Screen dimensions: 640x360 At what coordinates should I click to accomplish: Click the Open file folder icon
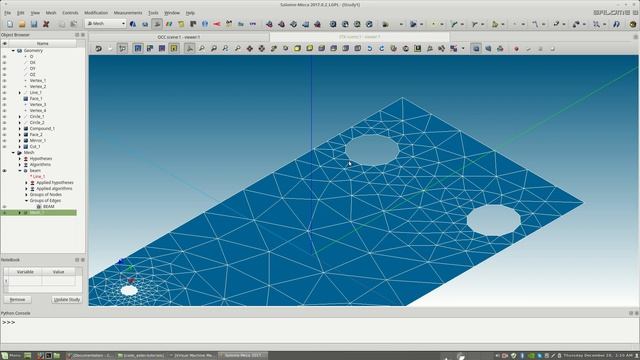pos(22,24)
